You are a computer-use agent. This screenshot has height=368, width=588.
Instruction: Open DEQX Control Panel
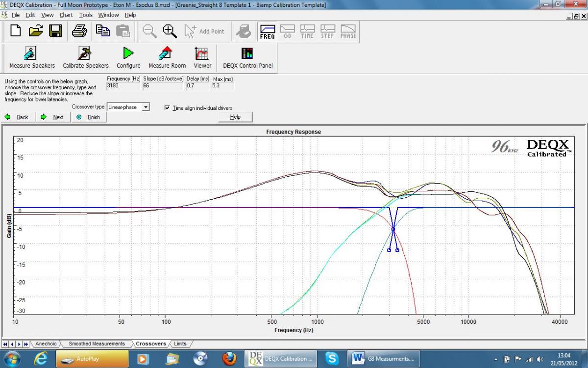pos(247,58)
